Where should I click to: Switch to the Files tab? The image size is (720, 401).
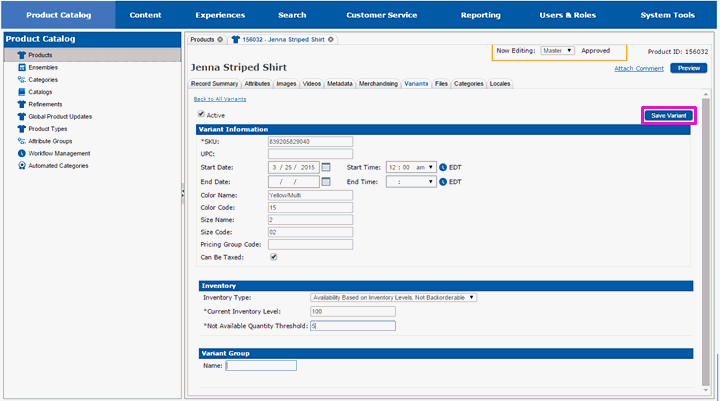click(x=441, y=84)
